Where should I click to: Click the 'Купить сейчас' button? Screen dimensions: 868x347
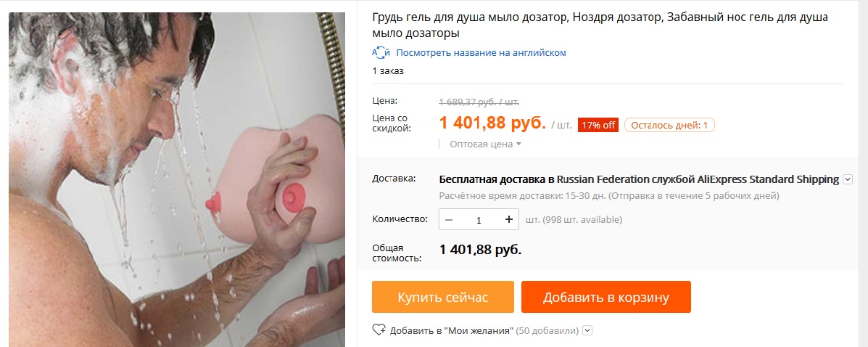click(x=443, y=297)
